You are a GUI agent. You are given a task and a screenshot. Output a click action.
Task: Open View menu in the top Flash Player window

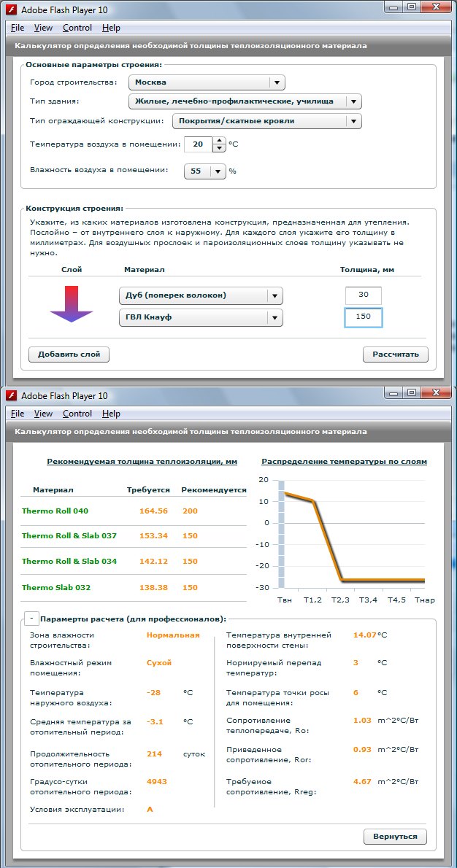[x=43, y=28]
